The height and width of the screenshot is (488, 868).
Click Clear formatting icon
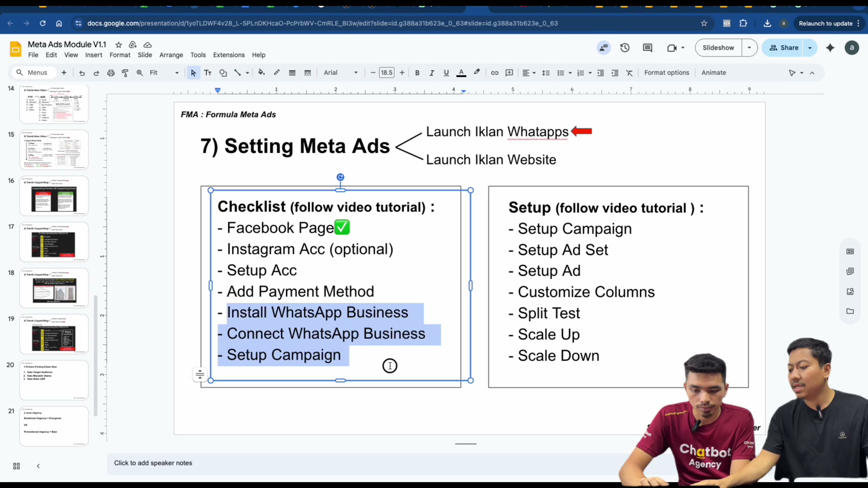coord(629,73)
